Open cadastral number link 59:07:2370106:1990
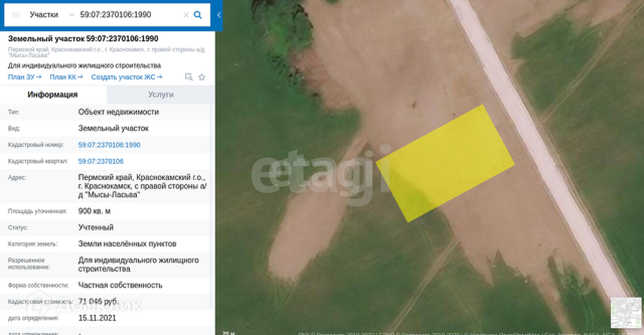This screenshot has width=644, height=335. 109,145
